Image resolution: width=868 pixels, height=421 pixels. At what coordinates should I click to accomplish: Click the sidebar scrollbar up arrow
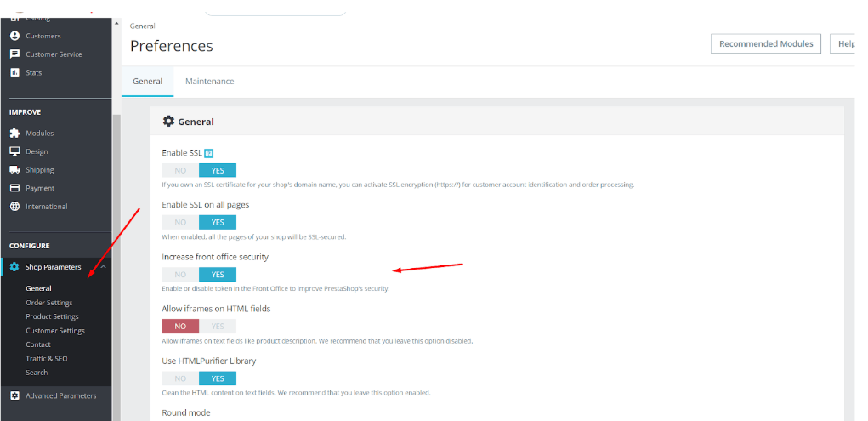[x=116, y=23]
